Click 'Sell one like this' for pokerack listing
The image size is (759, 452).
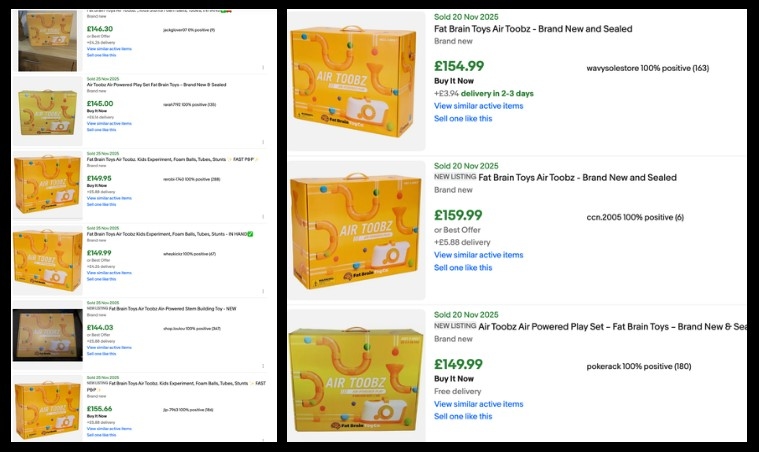click(463, 416)
